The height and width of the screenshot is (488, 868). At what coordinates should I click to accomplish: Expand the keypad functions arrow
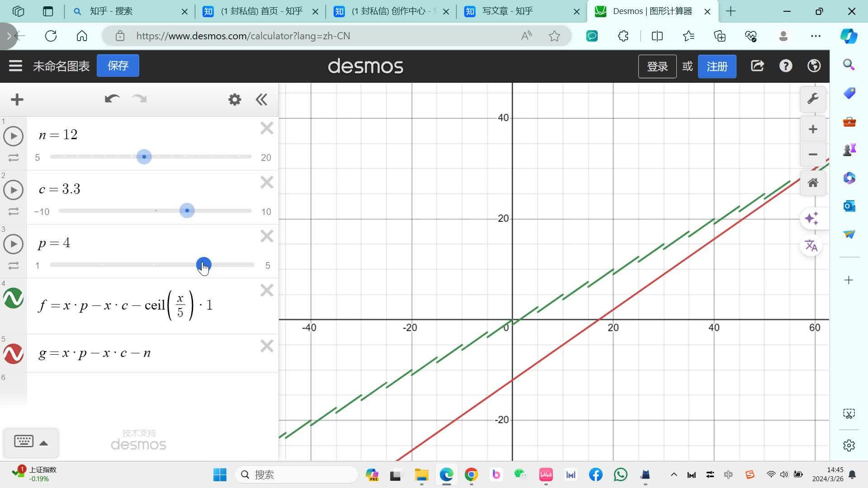(x=44, y=443)
